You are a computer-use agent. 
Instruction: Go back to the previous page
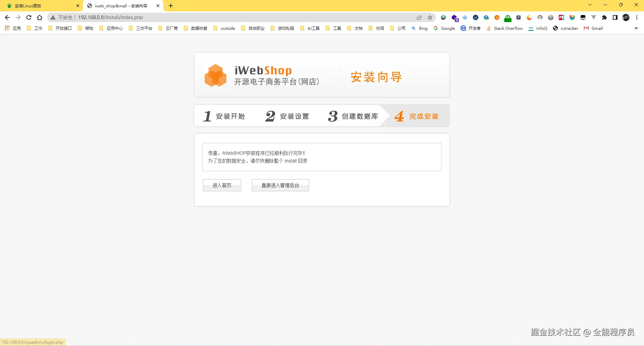coord(7,17)
